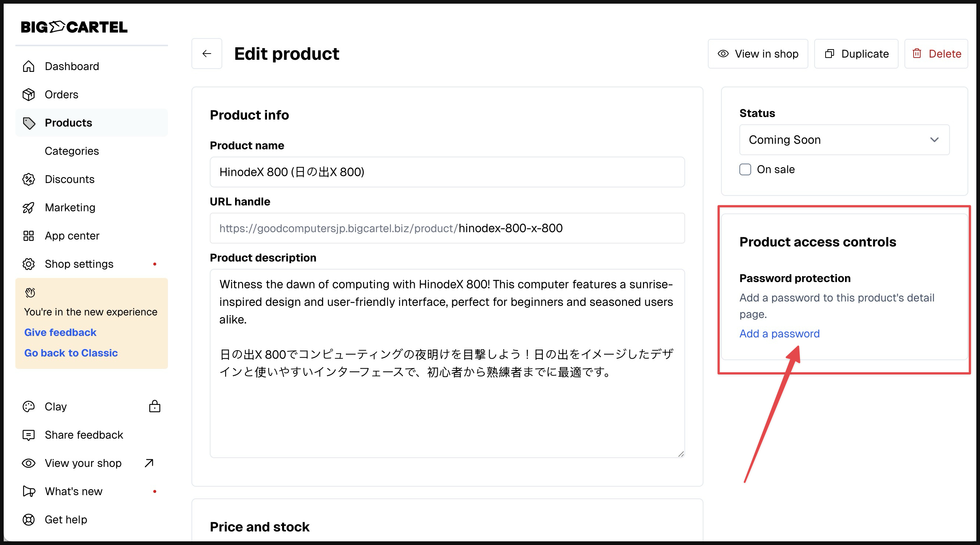Screen dimensions: 980x545
Task: Click the Get help lifebuoy icon
Action: [x=29, y=520]
